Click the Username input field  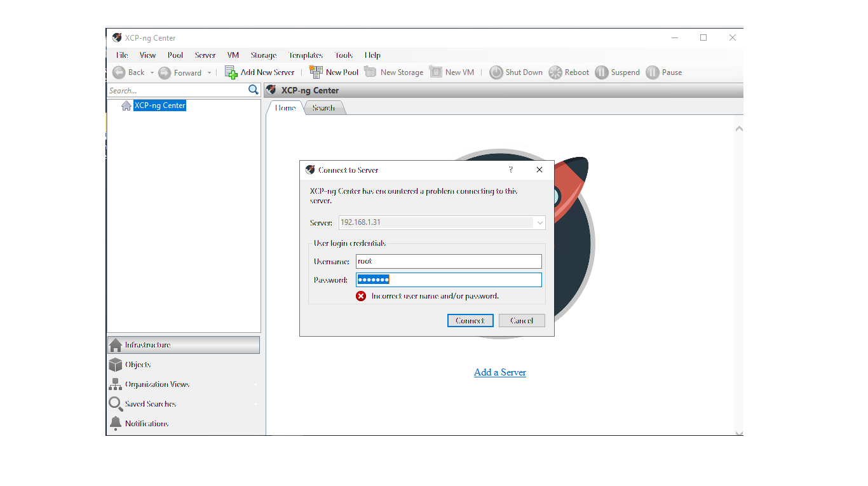click(x=449, y=261)
